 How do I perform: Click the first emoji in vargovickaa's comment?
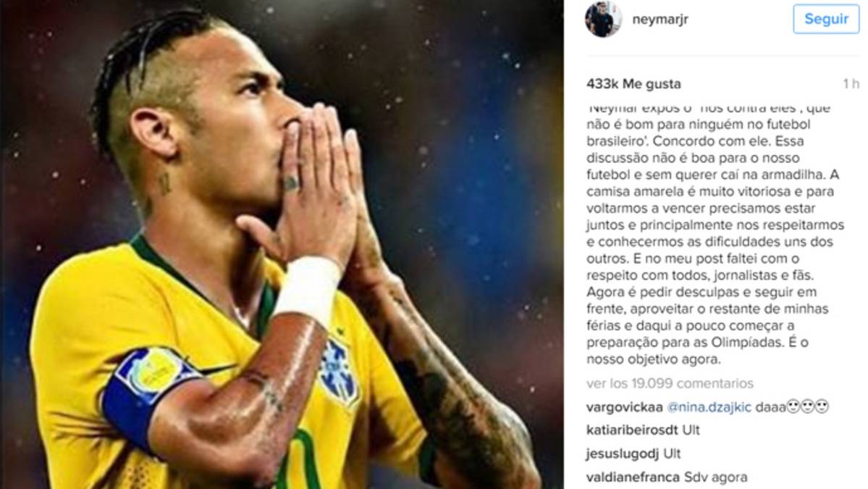[794, 407]
